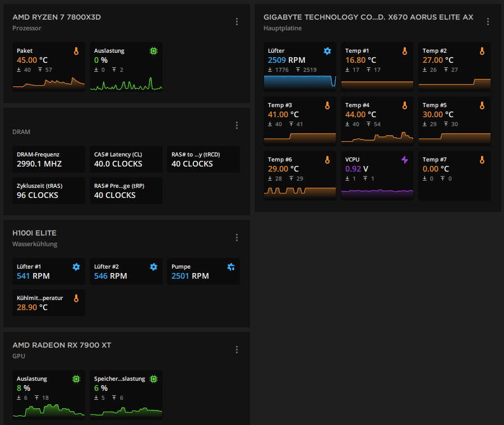
Task: Click the pump icon on the Pumpe tile
Action: tap(231, 266)
